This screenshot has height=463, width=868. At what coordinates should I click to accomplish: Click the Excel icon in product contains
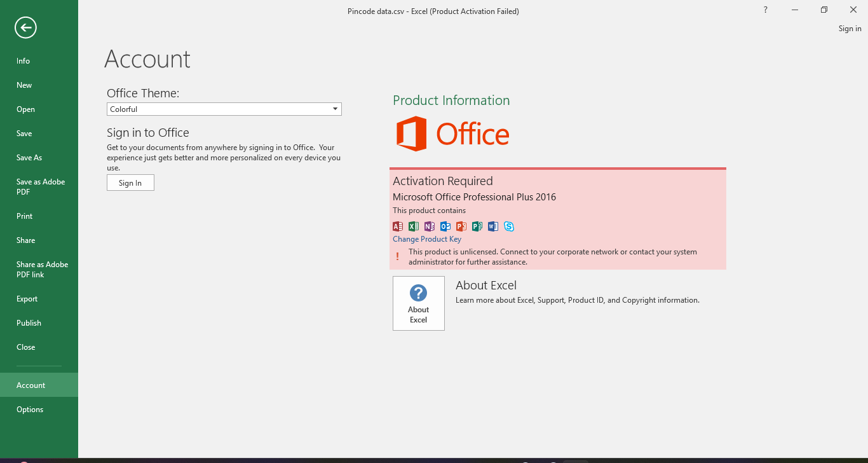click(x=413, y=226)
